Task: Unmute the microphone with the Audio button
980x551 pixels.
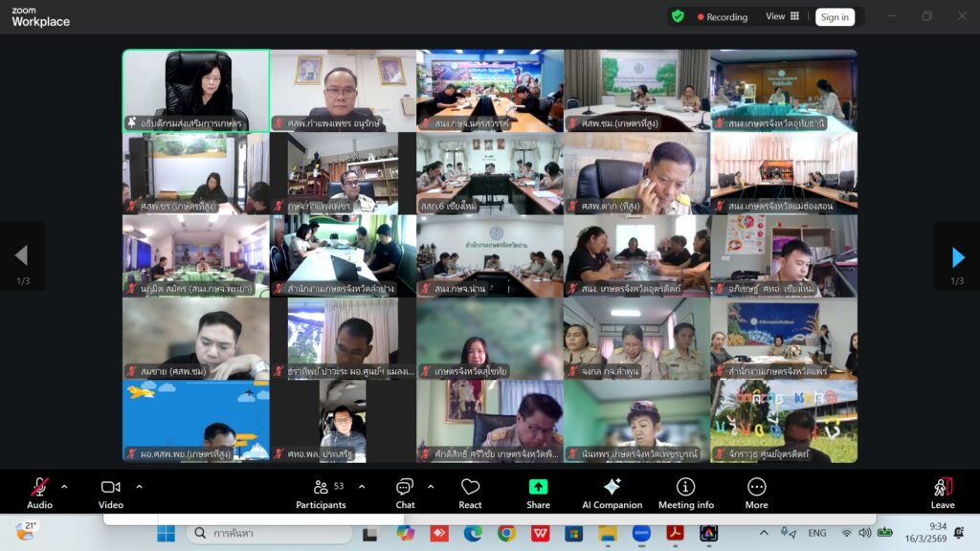Action: [39, 492]
